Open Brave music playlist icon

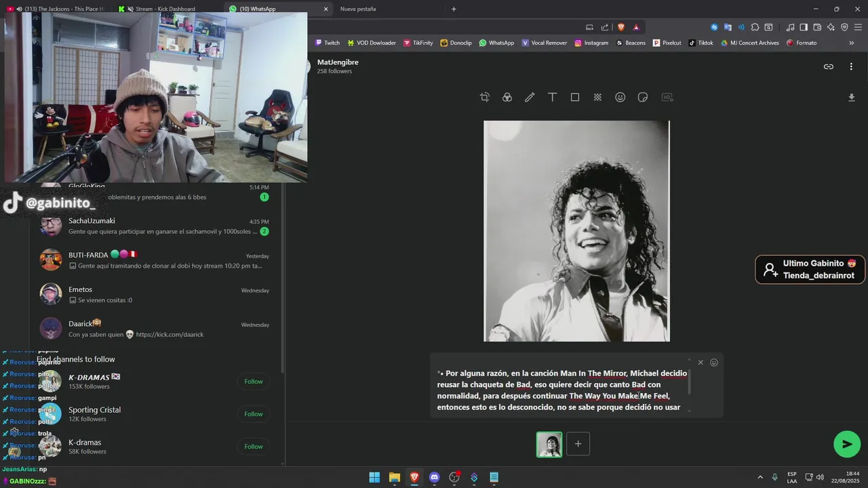click(x=790, y=27)
